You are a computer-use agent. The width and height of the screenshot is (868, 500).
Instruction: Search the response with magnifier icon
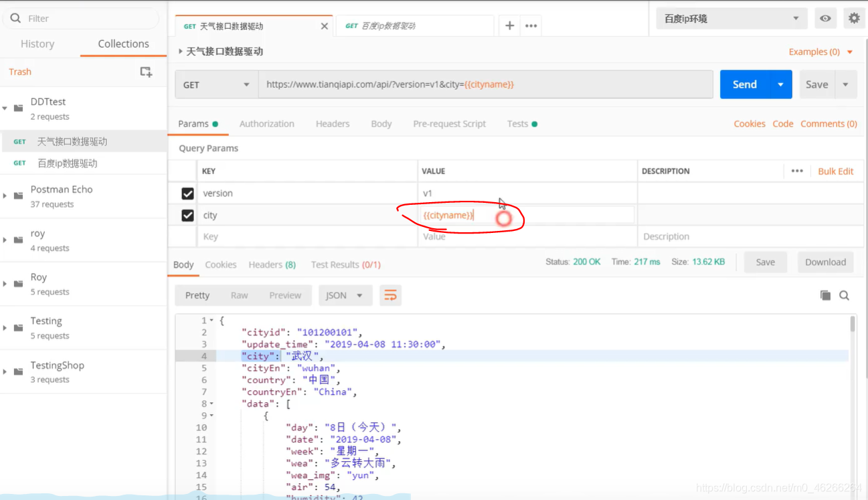[x=845, y=295]
